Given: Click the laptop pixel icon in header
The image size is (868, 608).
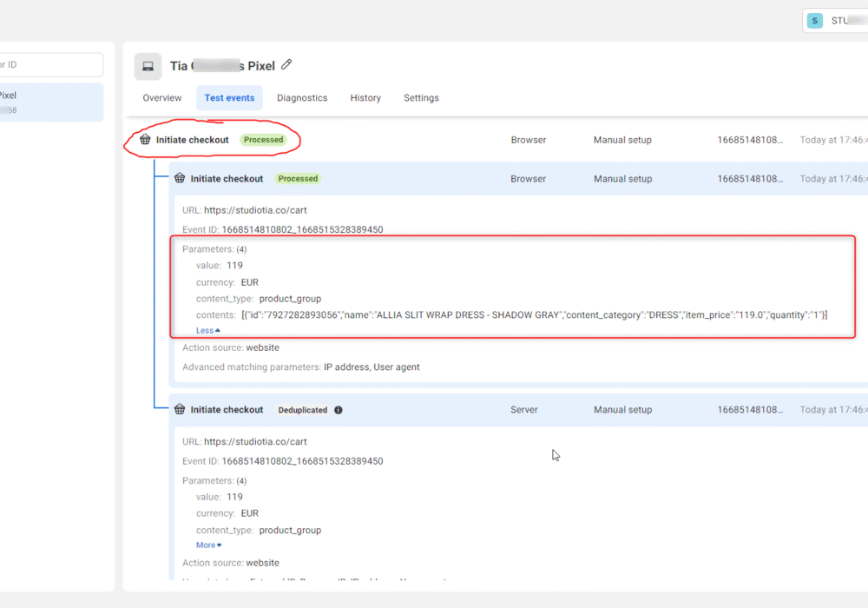Looking at the screenshot, I should tap(148, 67).
